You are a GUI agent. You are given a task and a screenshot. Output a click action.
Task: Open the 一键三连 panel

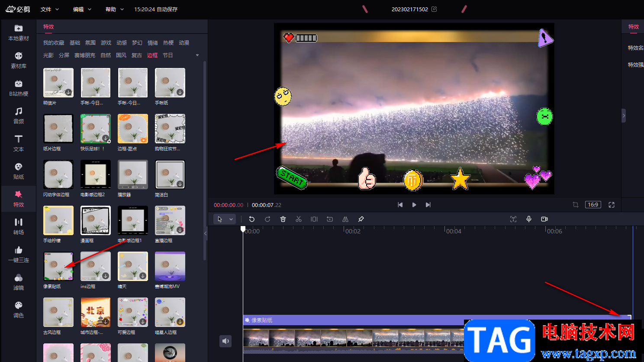pos(19,255)
